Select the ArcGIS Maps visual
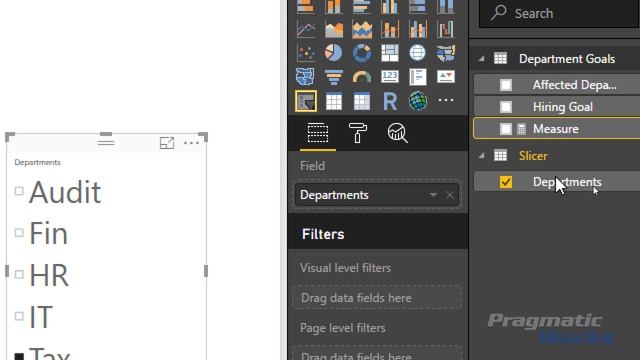The image size is (640, 360). 418,101
